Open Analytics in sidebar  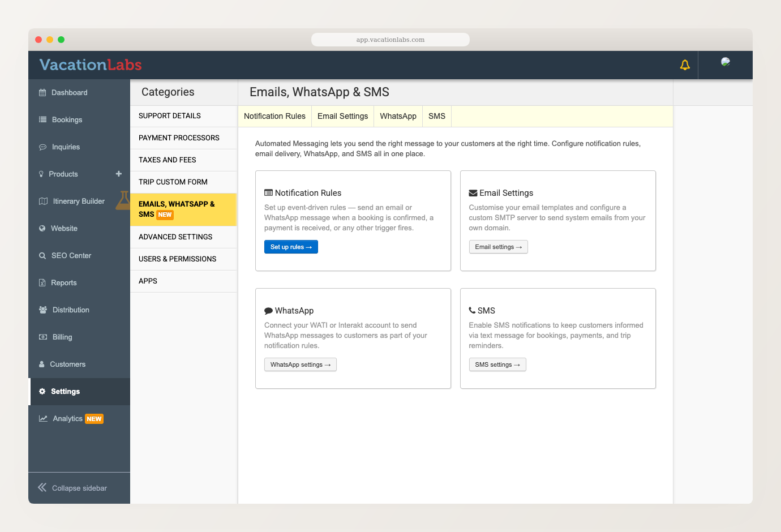point(79,419)
